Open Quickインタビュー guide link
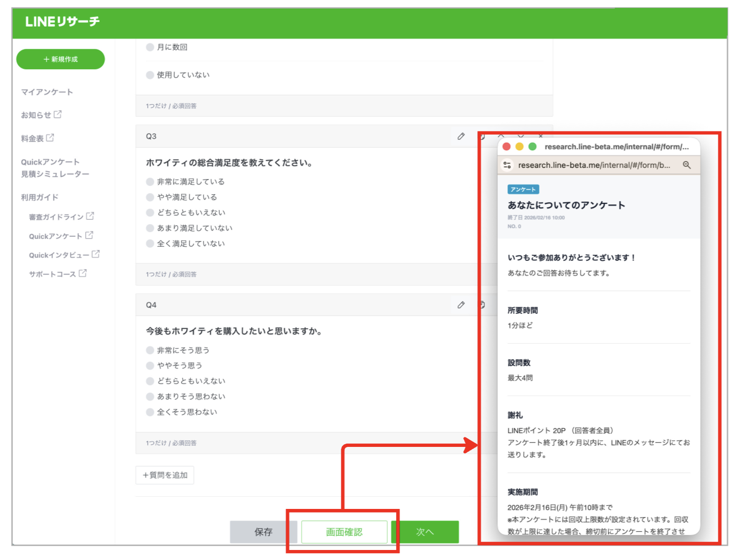Screen dimensions: 741x560 pyautogui.click(x=59, y=255)
